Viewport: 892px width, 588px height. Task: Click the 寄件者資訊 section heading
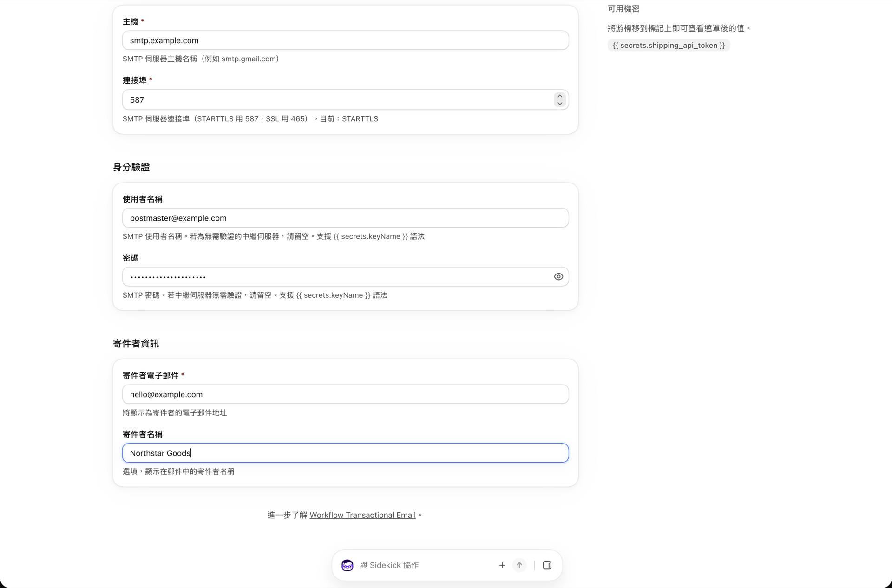pyautogui.click(x=136, y=344)
